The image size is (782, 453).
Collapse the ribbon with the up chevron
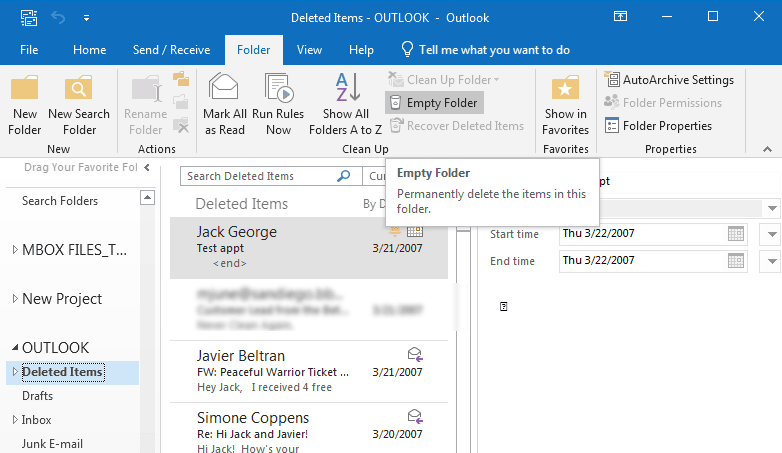pos(768,149)
